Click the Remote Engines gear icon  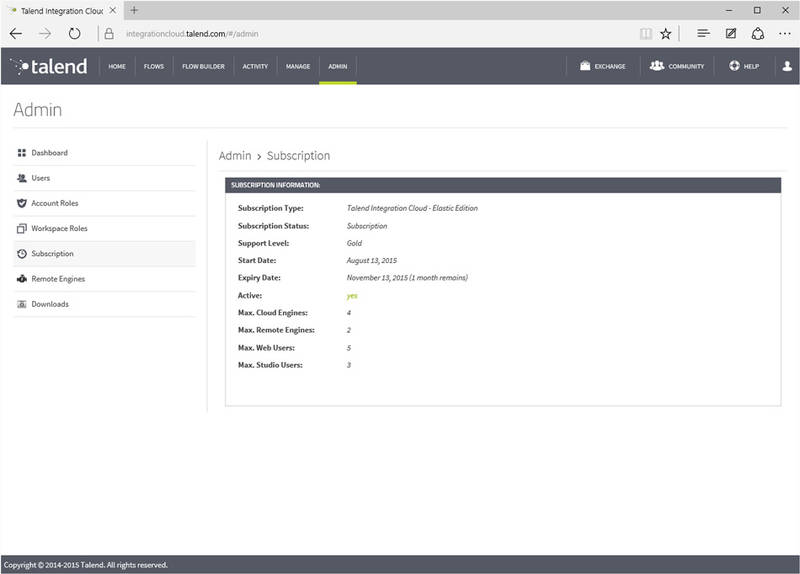(21, 279)
